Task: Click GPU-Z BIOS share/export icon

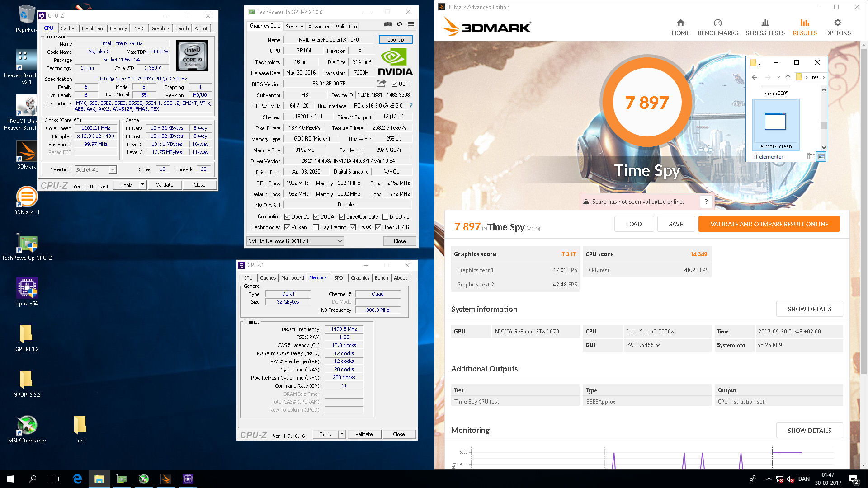Action: click(381, 84)
